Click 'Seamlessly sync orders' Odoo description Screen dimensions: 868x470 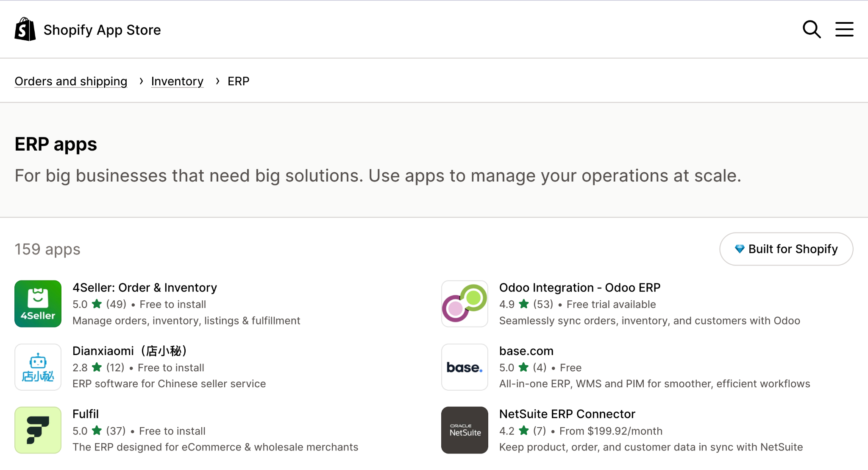[650, 321]
